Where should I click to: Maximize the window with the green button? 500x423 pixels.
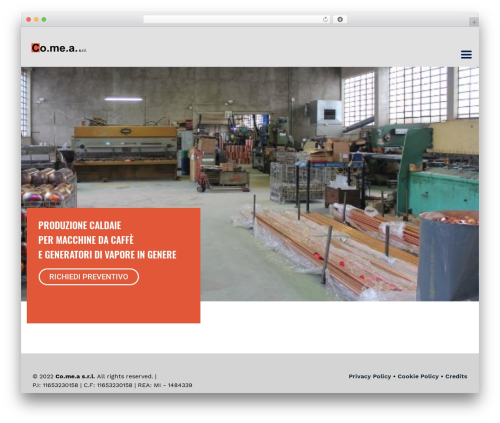[x=44, y=20]
